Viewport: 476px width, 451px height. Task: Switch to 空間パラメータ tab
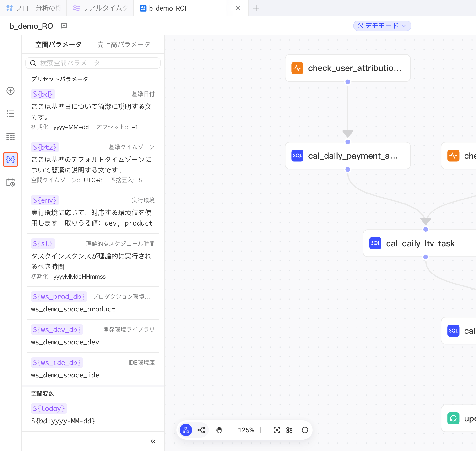(58, 44)
